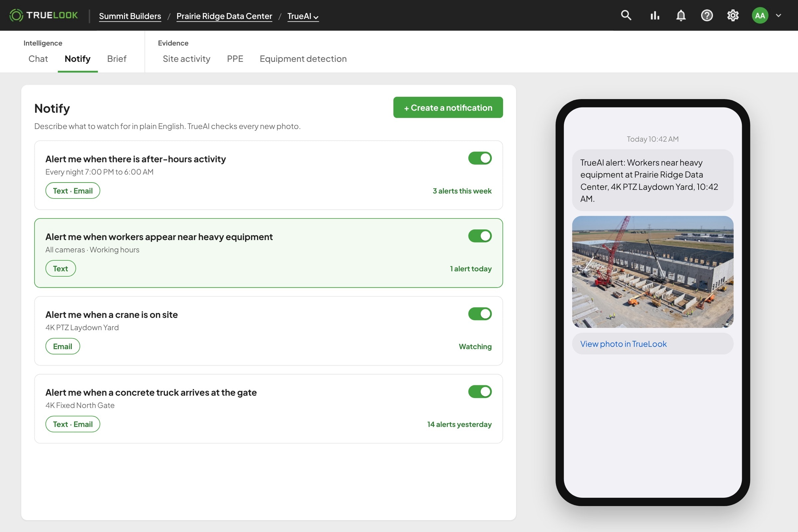Open '14 alerts yesterday' link
798x532 pixels.
(x=460, y=425)
